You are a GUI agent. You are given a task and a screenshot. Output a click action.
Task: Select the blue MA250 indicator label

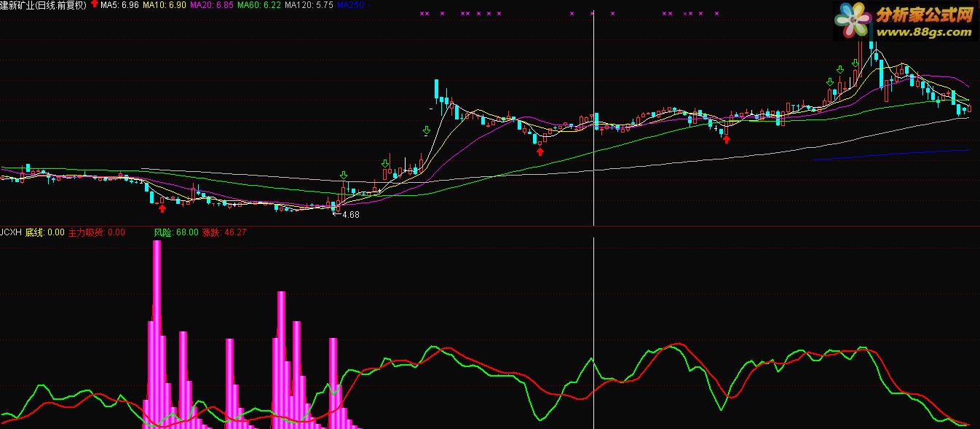click(x=353, y=5)
